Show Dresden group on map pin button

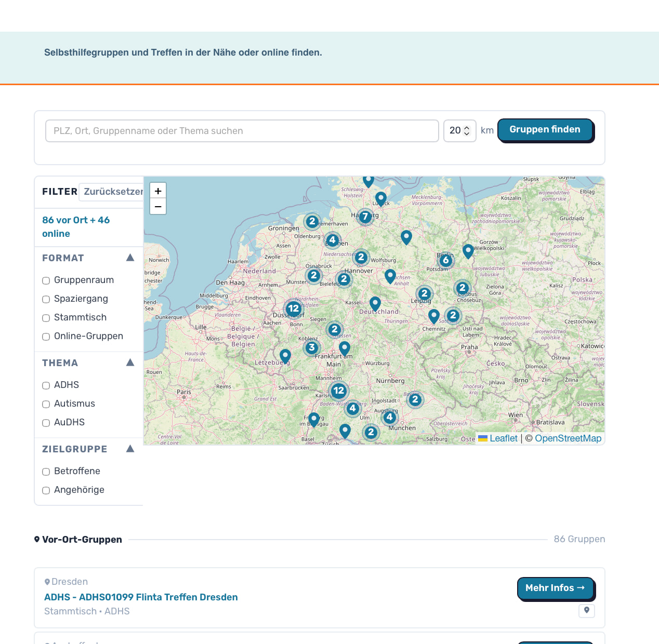[586, 611]
